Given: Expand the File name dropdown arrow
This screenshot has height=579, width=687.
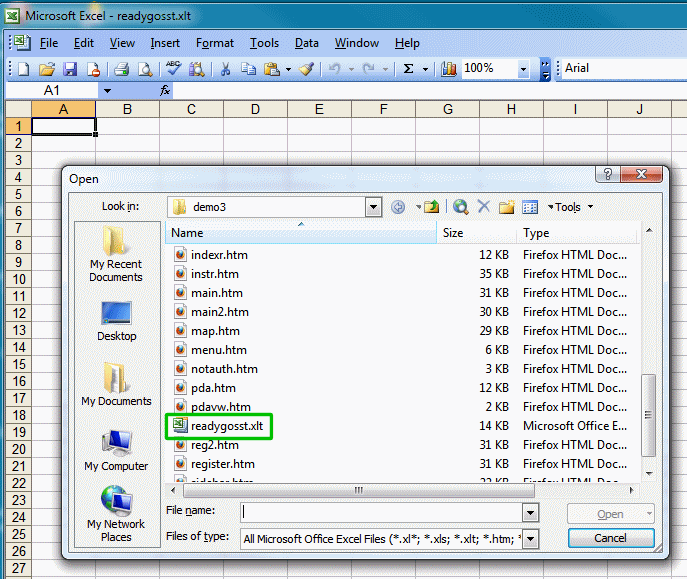Looking at the screenshot, I should (530, 512).
